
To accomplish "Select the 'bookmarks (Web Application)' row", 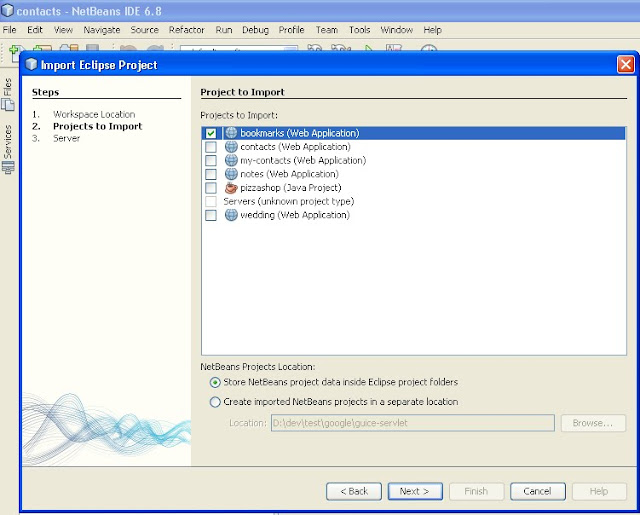I will [x=413, y=133].
